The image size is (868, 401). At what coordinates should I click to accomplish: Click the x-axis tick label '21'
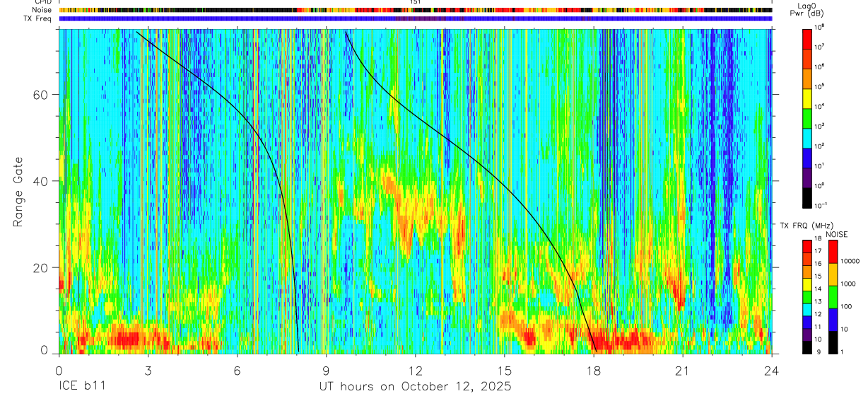683,371
